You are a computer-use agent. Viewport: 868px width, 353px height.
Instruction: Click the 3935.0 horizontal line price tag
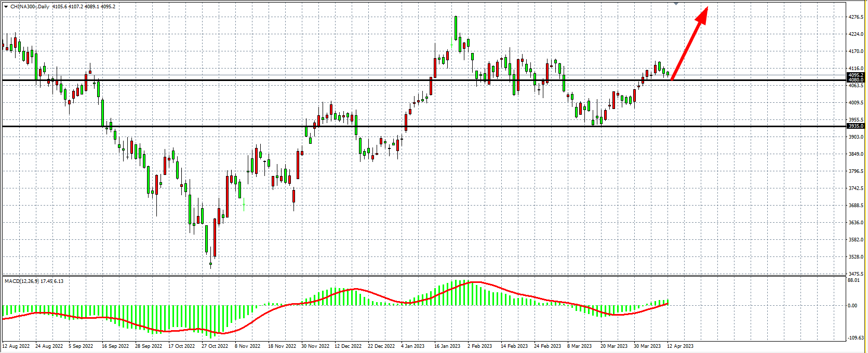pyautogui.click(x=856, y=126)
